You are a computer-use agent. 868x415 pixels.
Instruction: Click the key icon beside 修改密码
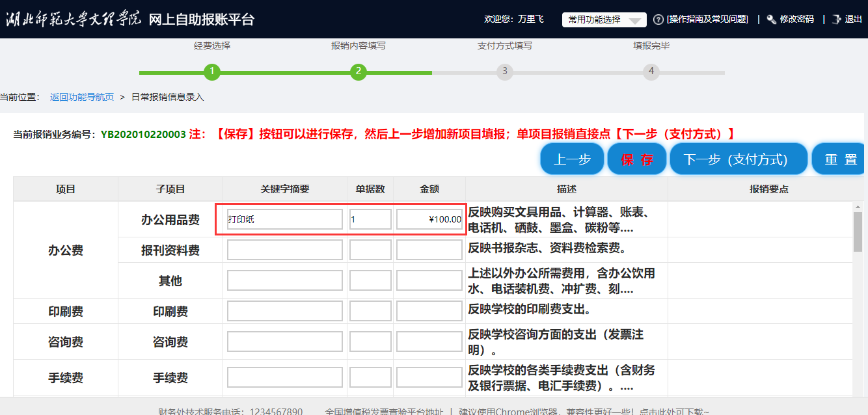click(x=772, y=20)
